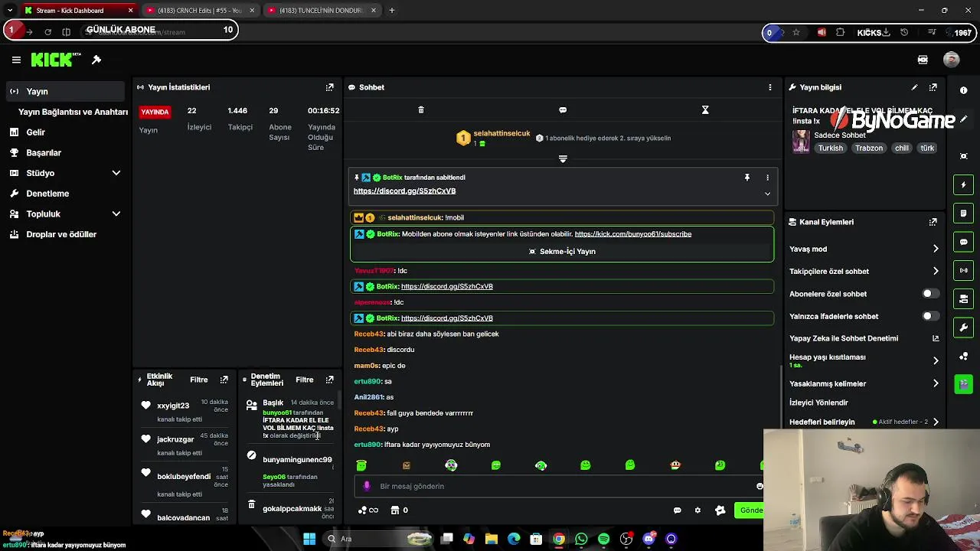Send the chat message with Gönder
This screenshot has height=551, width=980.
750,510
